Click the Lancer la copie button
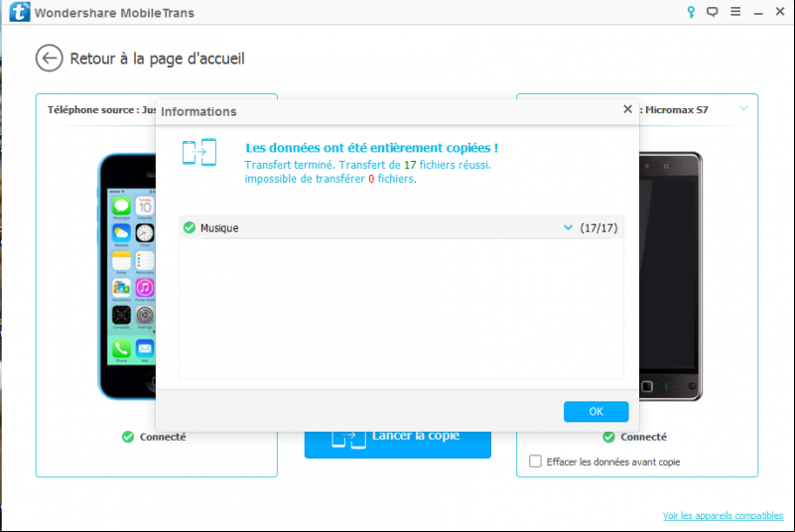795x532 pixels. click(397, 445)
